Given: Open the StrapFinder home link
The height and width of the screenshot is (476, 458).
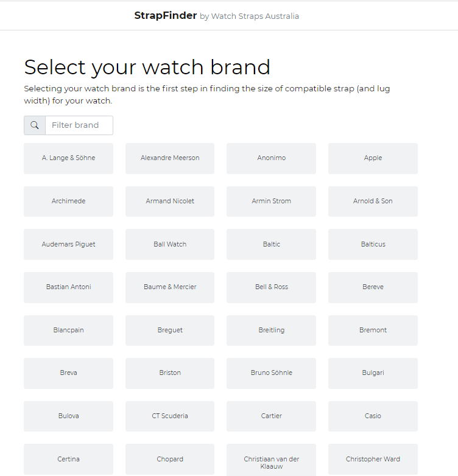Looking at the screenshot, I should [x=166, y=16].
